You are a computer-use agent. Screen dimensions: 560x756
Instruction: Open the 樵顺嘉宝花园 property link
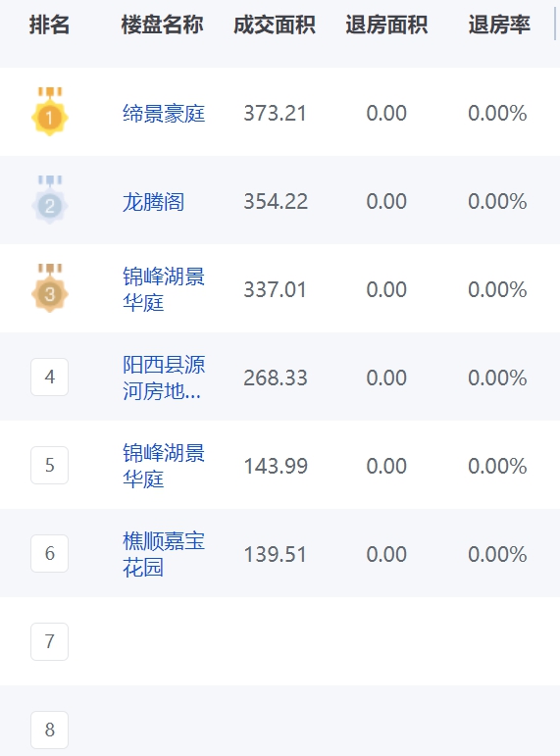164,554
